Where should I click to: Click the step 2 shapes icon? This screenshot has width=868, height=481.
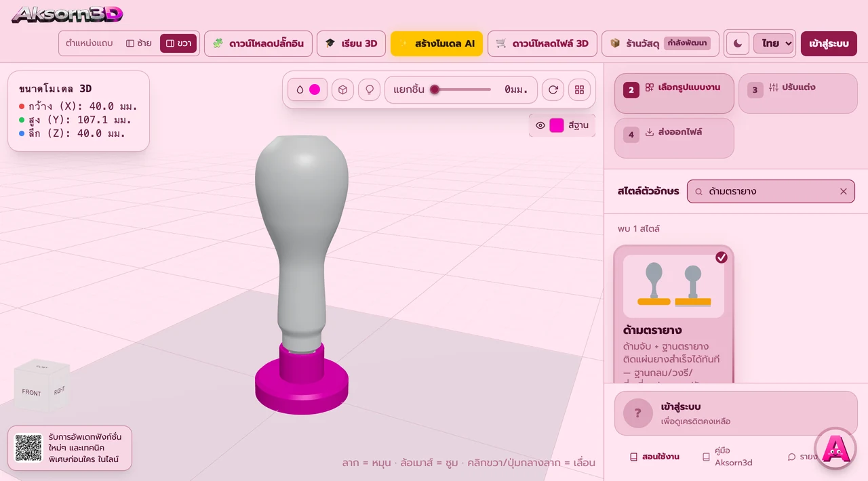pyautogui.click(x=650, y=87)
